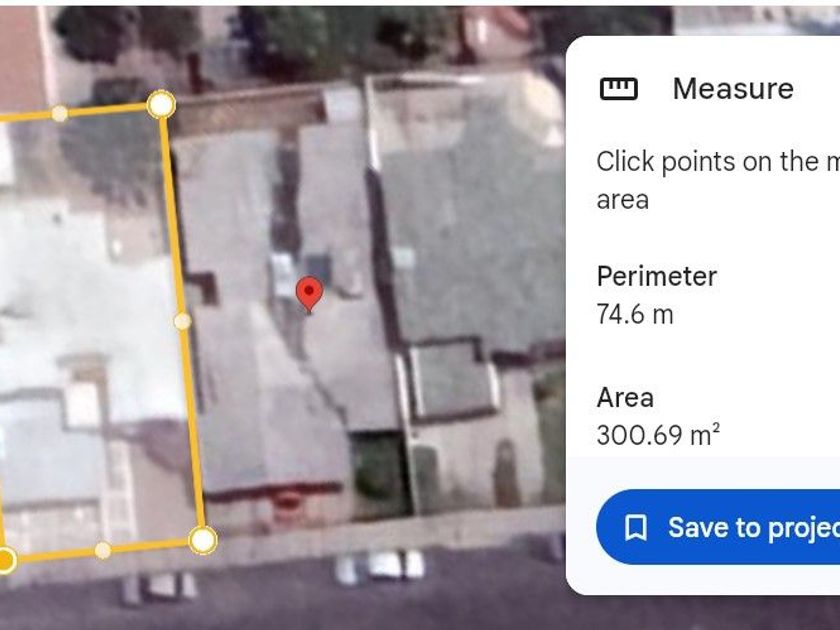Click the "Click points on the" instruction text
Image resolution: width=840 pixels, height=630 pixels.
point(718,161)
